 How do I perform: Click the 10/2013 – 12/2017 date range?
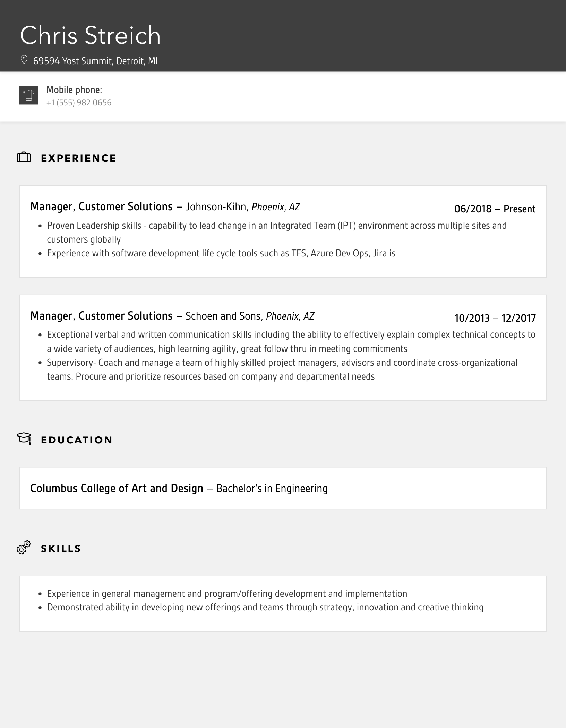[x=495, y=318]
